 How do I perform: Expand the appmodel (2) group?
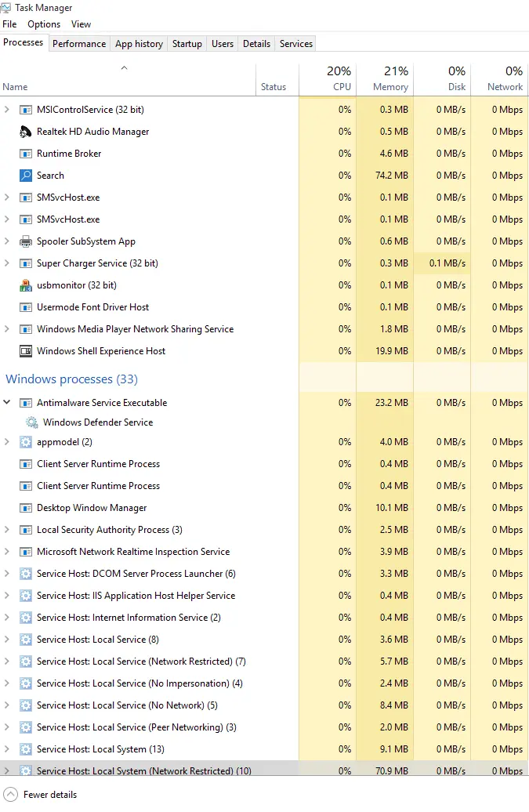pyautogui.click(x=7, y=442)
